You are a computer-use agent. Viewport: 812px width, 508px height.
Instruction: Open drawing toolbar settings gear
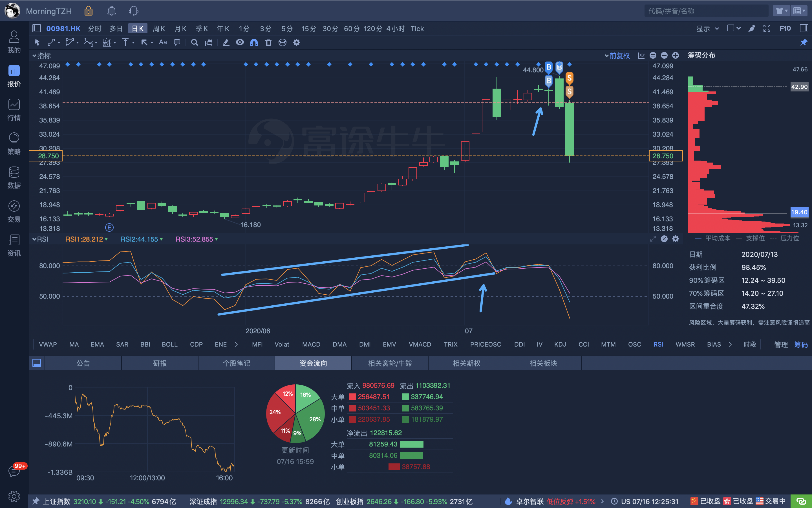coord(297,42)
